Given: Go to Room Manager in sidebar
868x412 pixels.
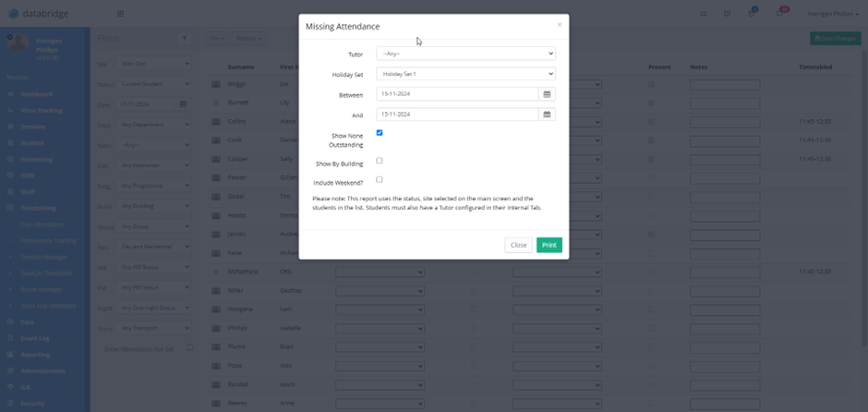Looking at the screenshot, I should (x=42, y=290).
